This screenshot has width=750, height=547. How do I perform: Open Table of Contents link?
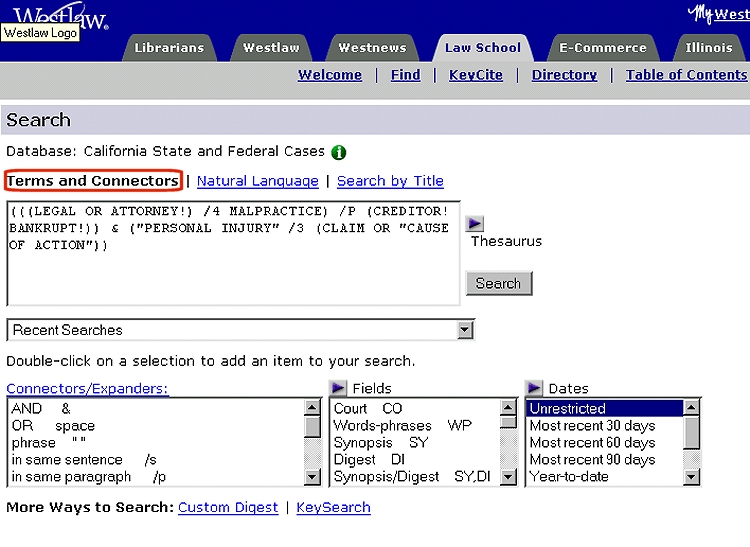click(x=687, y=75)
